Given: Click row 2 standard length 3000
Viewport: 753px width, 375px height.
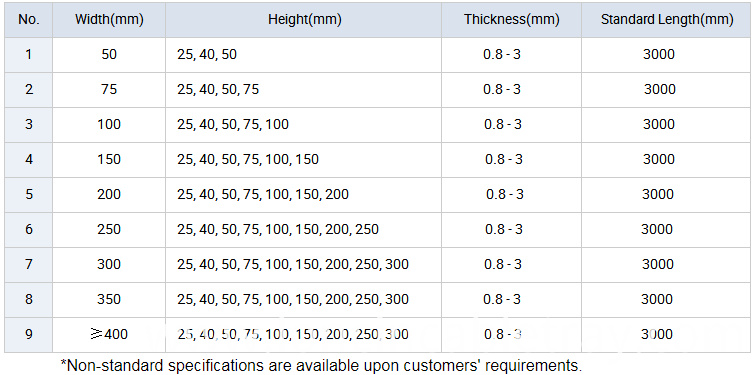Looking at the screenshot, I should pyautogui.click(x=659, y=89).
